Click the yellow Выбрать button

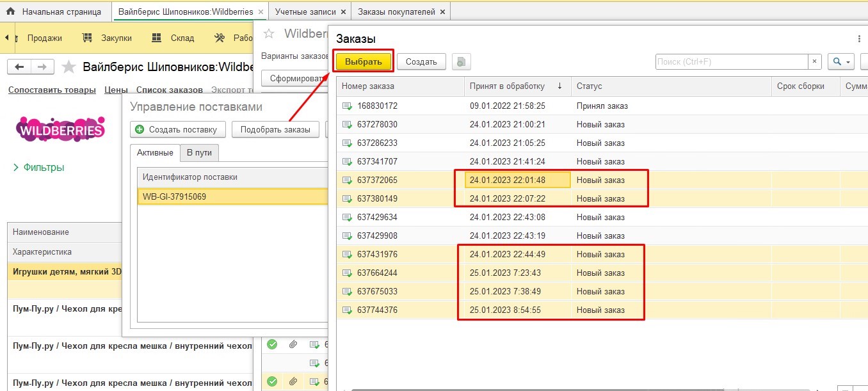pos(363,62)
